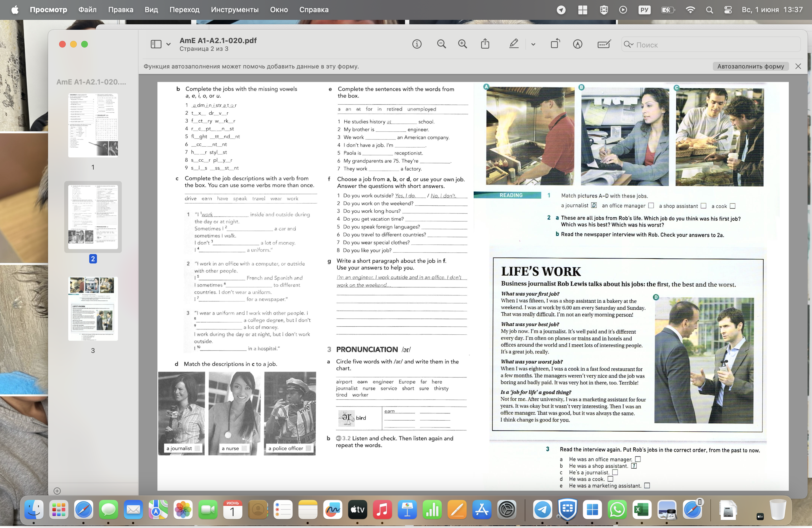Click the zoom in magnifier icon
Viewport: 812px width, 528px height.
coord(462,44)
